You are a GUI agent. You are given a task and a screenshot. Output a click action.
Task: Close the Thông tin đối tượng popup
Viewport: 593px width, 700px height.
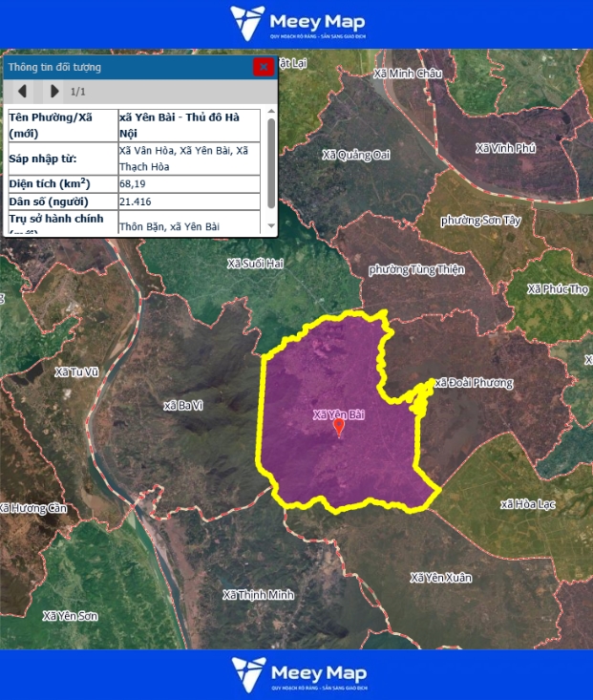click(x=263, y=67)
